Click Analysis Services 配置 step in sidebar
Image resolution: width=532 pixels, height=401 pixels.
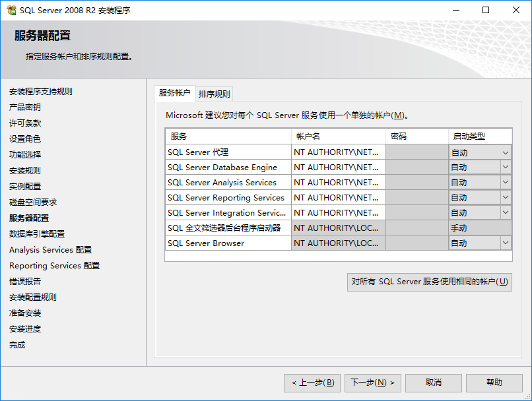pyautogui.click(x=51, y=250)
